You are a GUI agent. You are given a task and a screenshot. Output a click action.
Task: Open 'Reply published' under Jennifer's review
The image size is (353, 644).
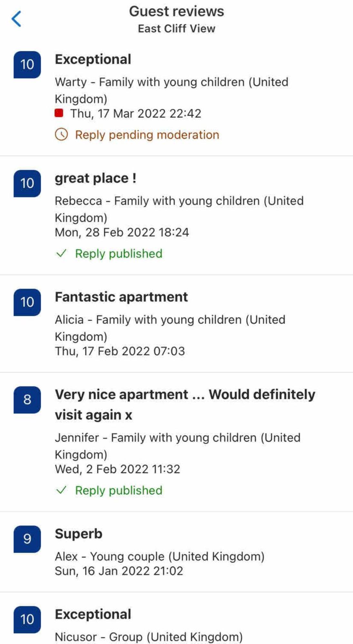tap(119, 490)
